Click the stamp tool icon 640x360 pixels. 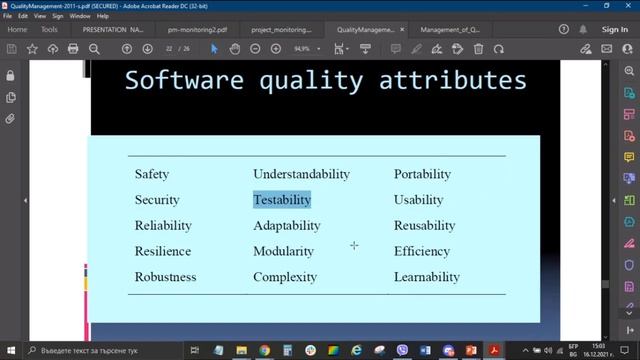tap(458, 49)
